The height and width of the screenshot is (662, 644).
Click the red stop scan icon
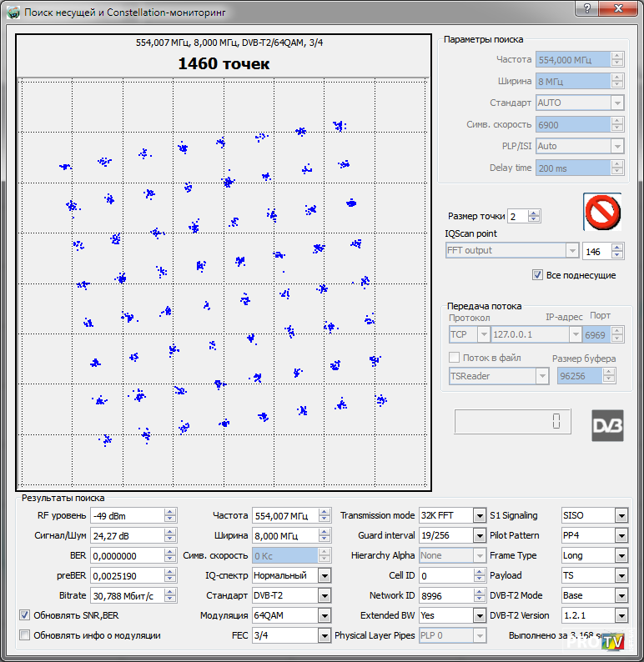pyautogui.click(x=601, y=212)
